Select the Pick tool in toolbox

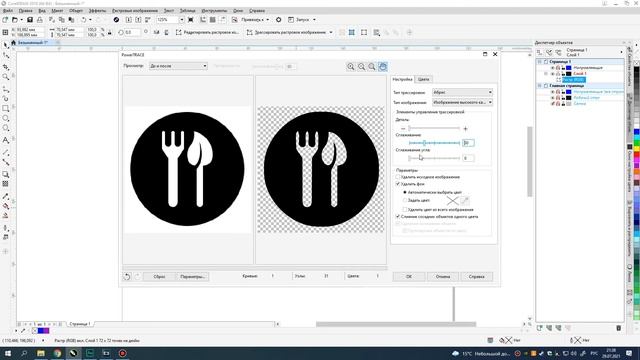click(x=6, y=45)
